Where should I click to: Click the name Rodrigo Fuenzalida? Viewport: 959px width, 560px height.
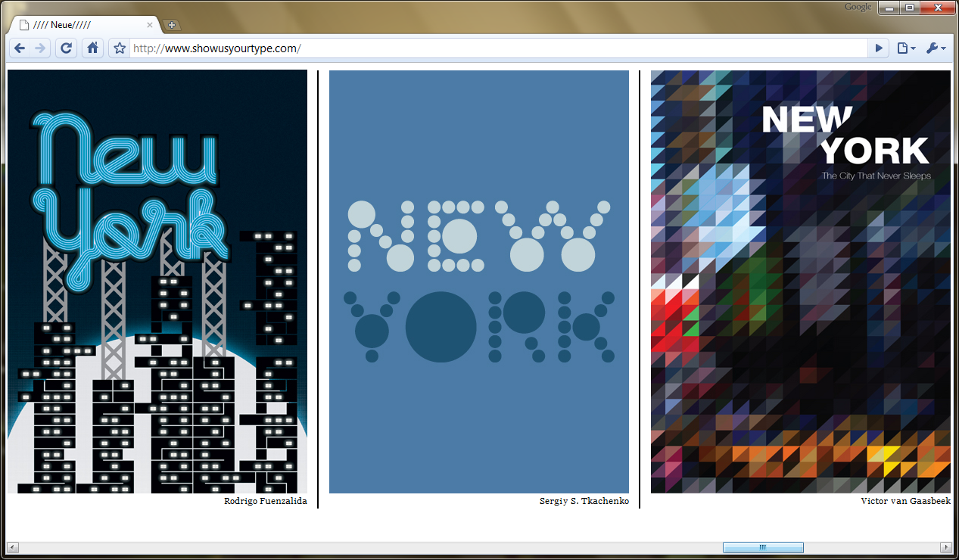point(266,501)
